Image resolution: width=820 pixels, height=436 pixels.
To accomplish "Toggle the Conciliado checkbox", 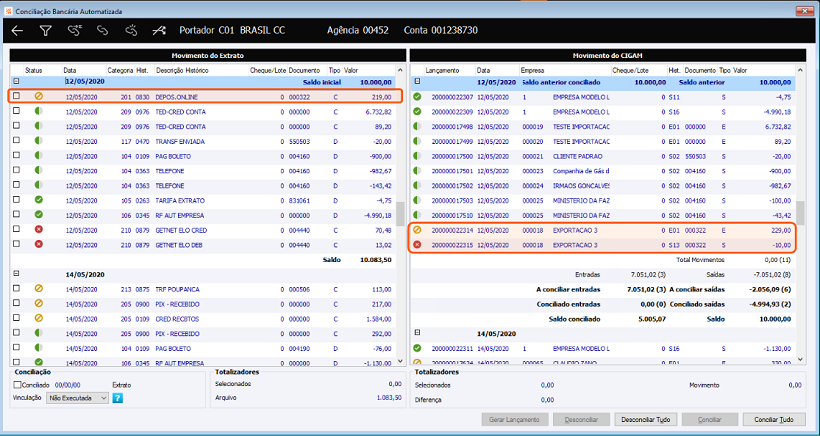I will [x=19, y=384].
